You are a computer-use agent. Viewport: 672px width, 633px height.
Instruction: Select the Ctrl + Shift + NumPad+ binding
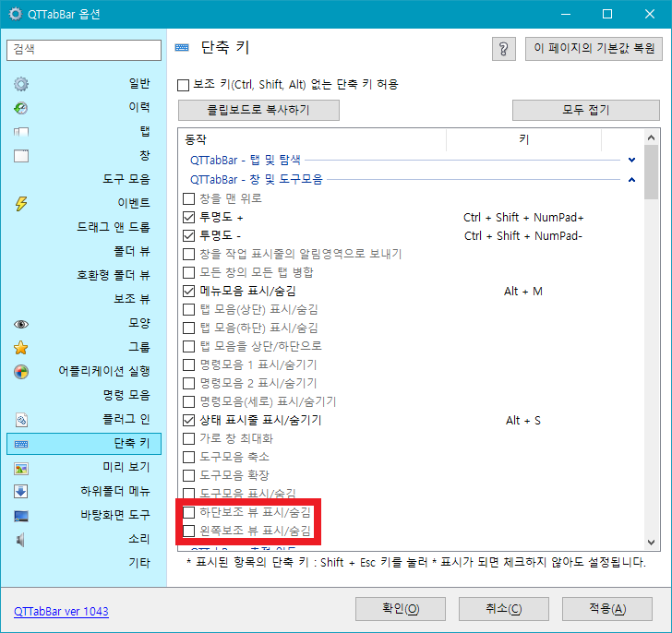523,218
